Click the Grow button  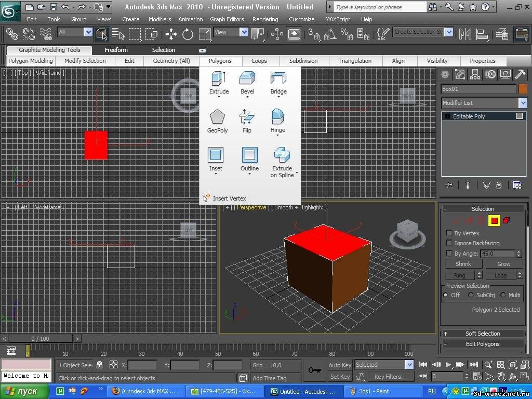coord(503,263)
